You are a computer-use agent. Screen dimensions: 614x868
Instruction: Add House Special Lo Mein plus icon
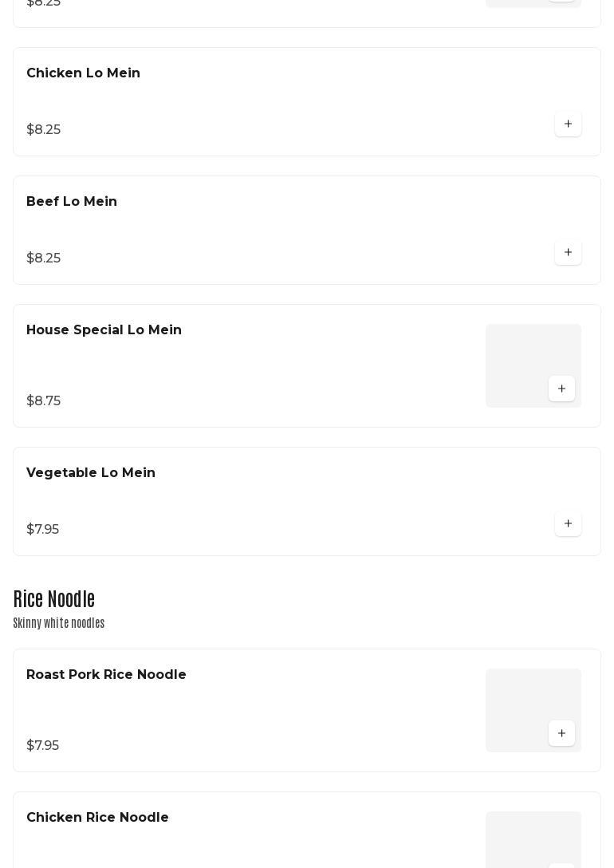(x=561, y=388)
